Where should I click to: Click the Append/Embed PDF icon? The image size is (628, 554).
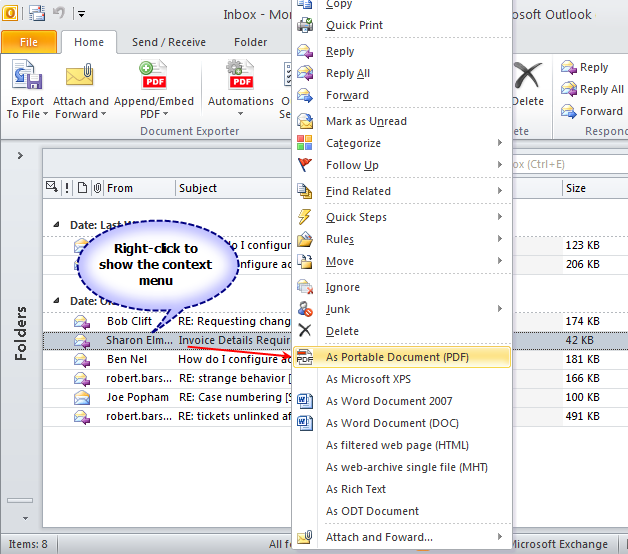[x=153, y=74]
